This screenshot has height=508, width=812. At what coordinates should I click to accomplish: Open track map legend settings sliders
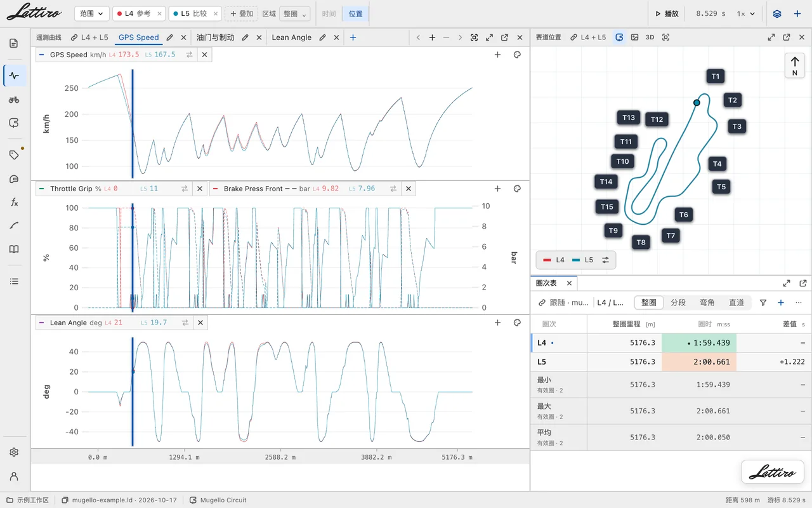coord(605,260)
